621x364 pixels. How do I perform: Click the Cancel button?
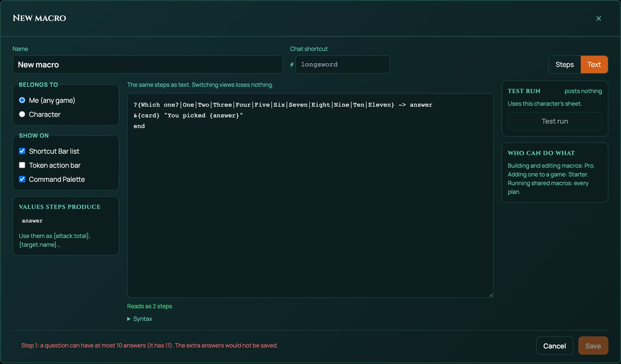[x=554, y=346]
